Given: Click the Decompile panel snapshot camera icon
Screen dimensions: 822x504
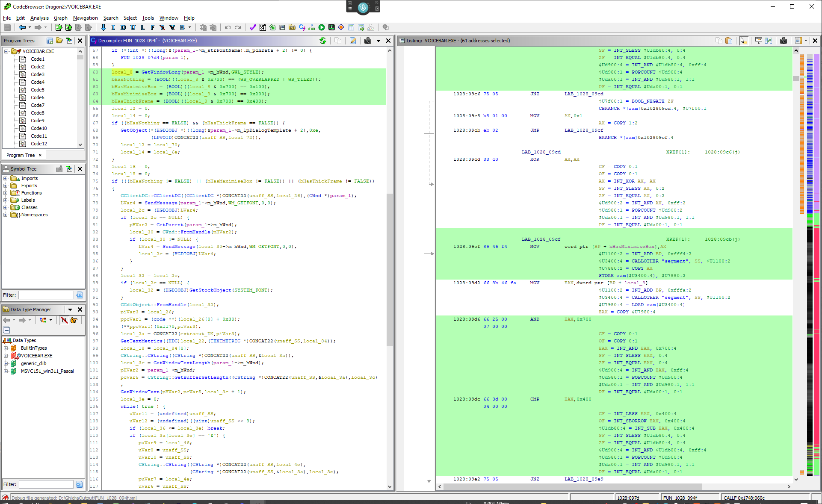Looking at the screenshot, I should (367, 41).
